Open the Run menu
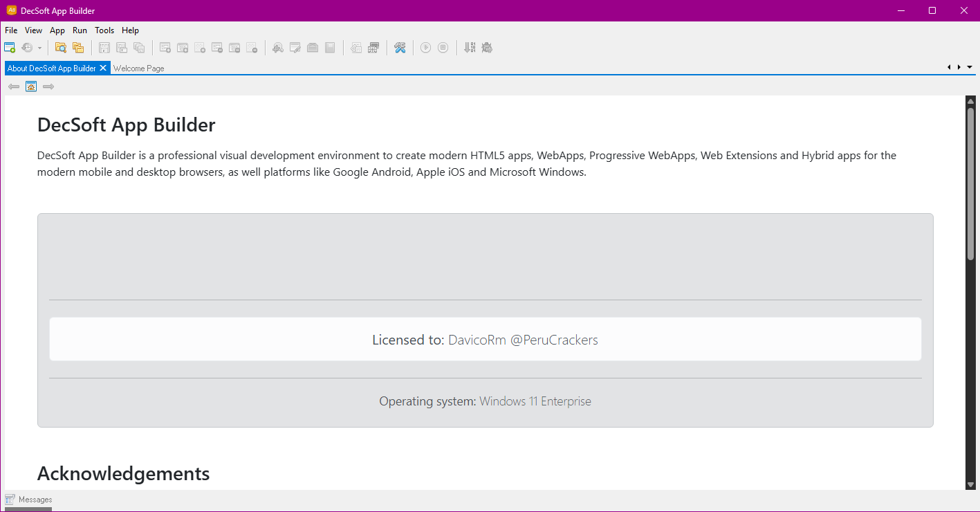 [x=80, y=30]
